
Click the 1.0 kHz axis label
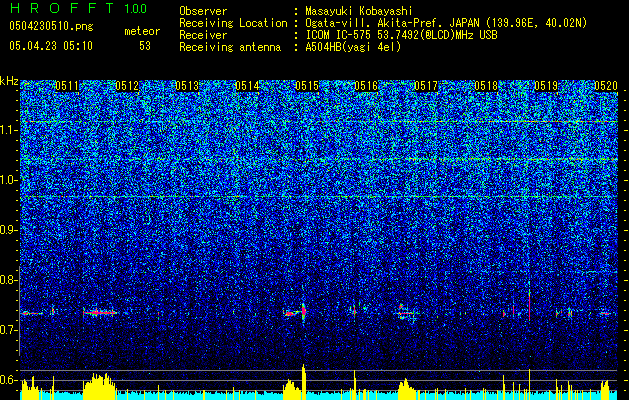tap(9, 180)
